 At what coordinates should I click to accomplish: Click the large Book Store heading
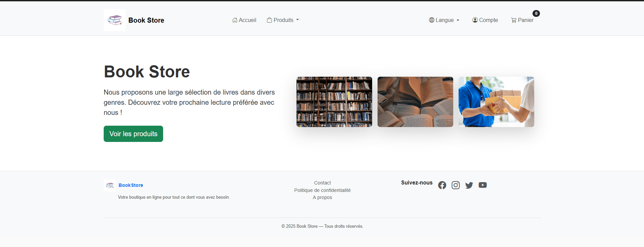click(x=147, y=72)
